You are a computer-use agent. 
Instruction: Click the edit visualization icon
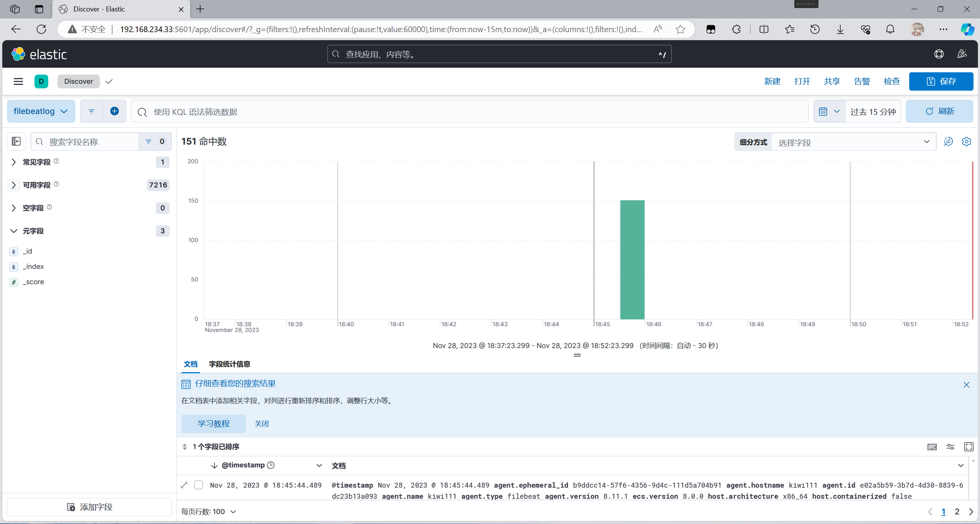pos(948,142)
